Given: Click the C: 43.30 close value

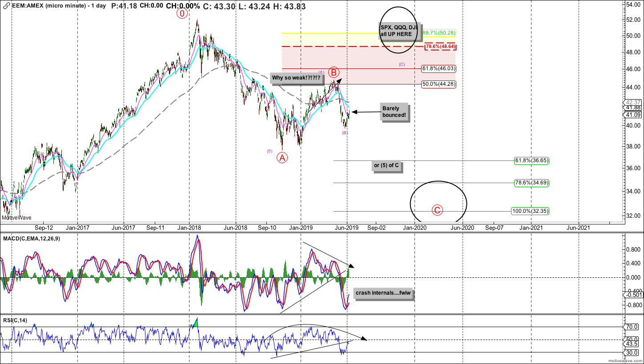Looking at the screenshot, I should tap(219, 7).
